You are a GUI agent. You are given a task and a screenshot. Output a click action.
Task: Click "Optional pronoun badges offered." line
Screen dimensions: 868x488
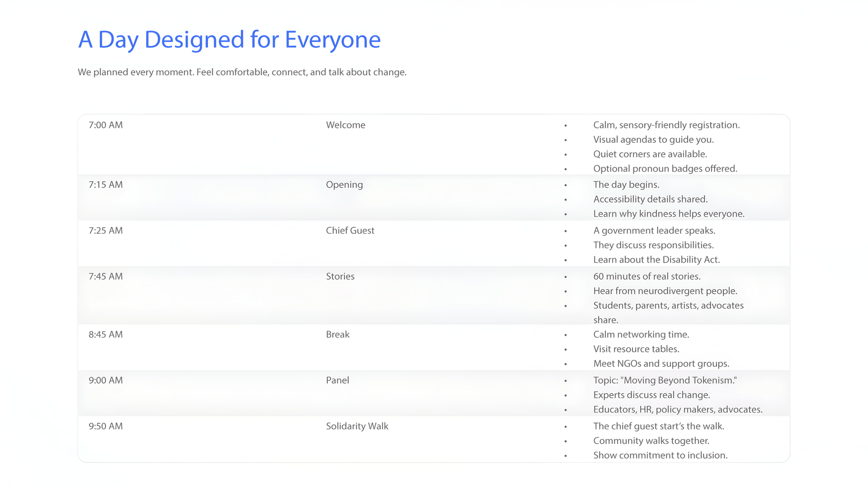click(665, 169)
